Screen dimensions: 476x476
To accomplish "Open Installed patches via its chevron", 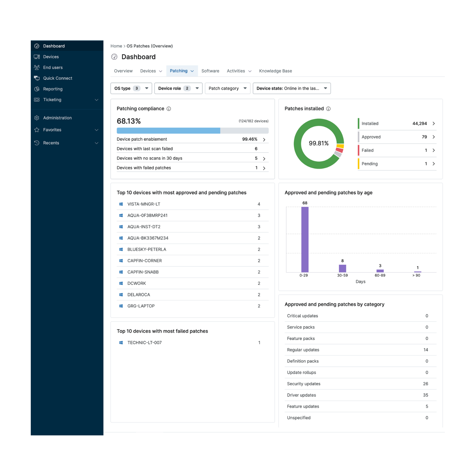I will (x=434, y=123).
